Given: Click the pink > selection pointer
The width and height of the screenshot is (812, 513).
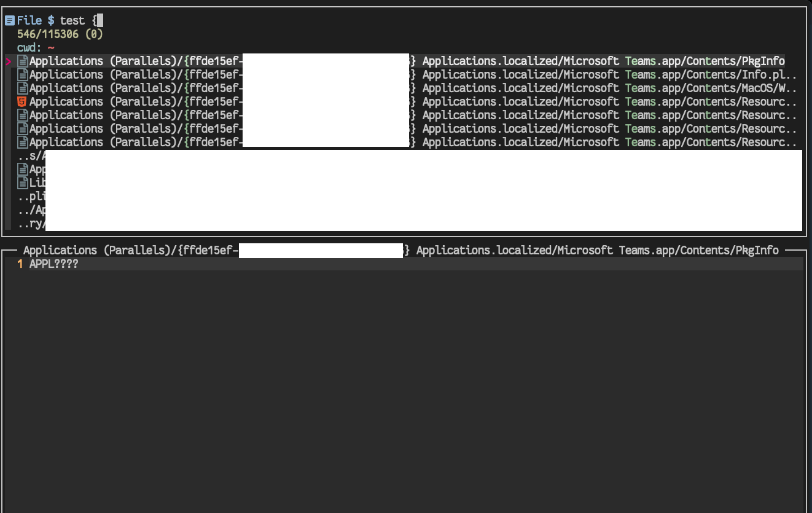Looking at the screenshot, I should tap(9, 61).
